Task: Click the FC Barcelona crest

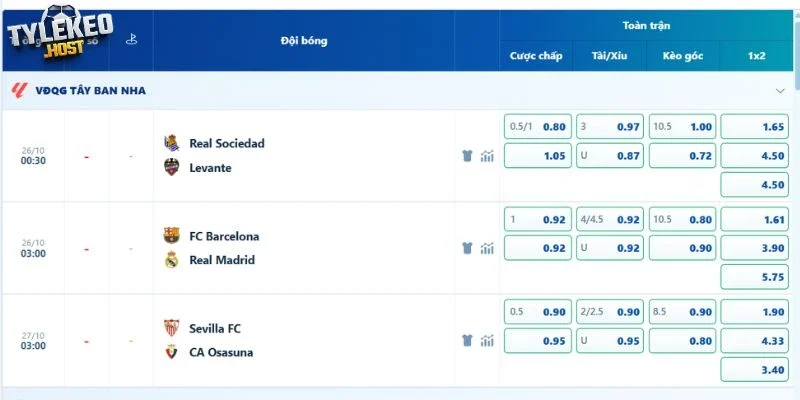Action: pos(171,235)
